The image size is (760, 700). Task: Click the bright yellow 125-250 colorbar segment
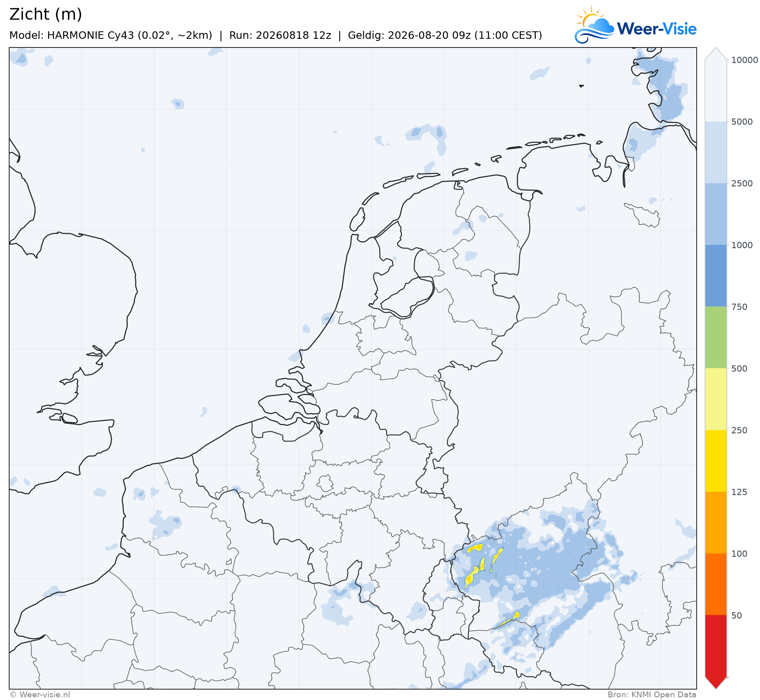pyautogui.click(x=716, y=461)
